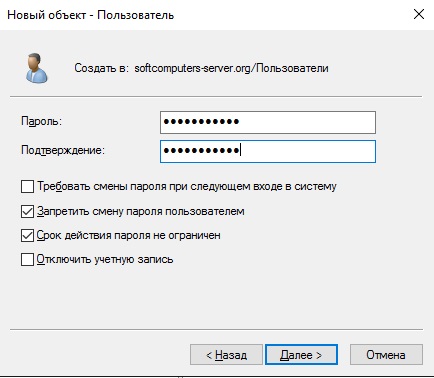Cancel the wizard with Отмена
Image resolution: width=434 pixels, height=378 pixels.
tap(386, 355)
